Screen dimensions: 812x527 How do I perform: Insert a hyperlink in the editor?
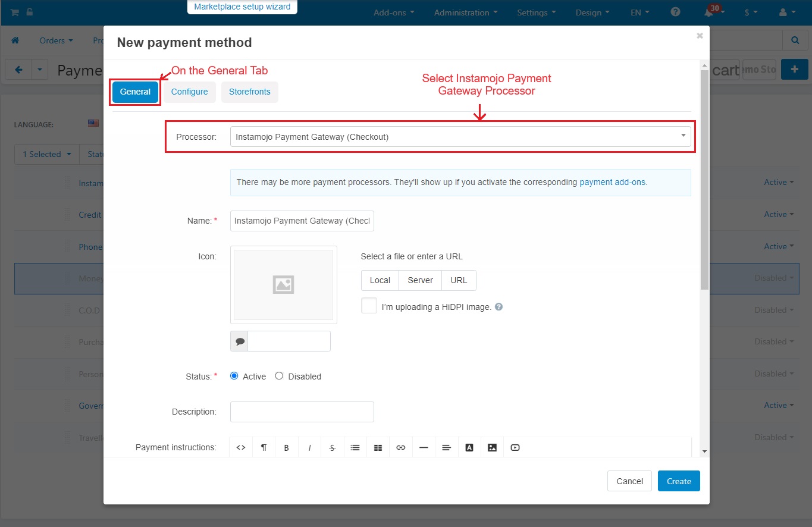401,448
